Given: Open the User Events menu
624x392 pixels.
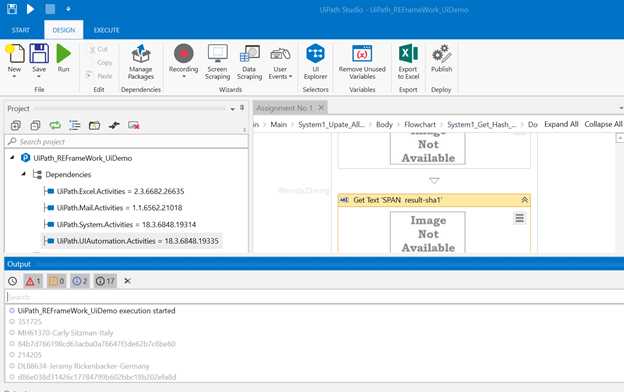Looking at the screenshot, I should tap(280, 62).
